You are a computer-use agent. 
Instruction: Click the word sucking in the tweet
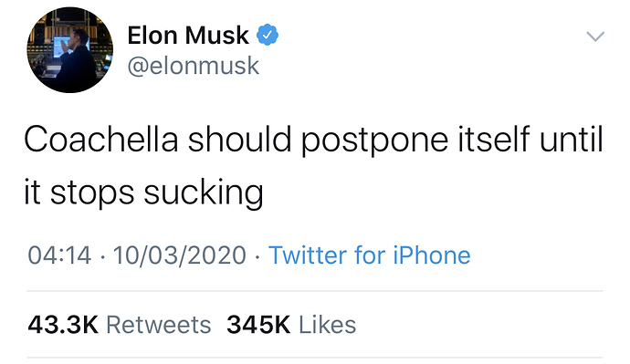204,193
